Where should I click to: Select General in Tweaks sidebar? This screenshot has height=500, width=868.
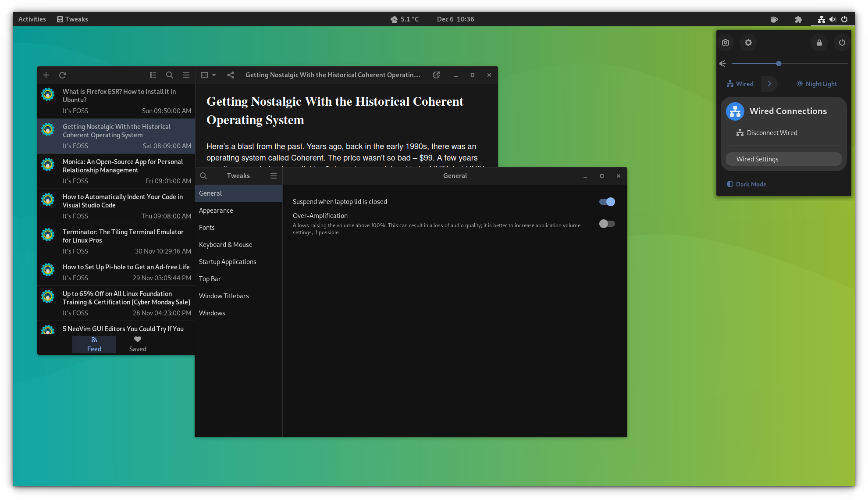coord(238,193)
